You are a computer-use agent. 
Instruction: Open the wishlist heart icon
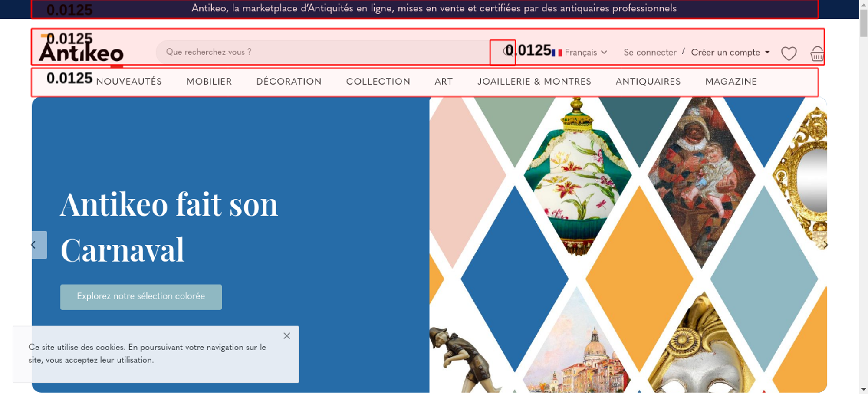[789, 53]
